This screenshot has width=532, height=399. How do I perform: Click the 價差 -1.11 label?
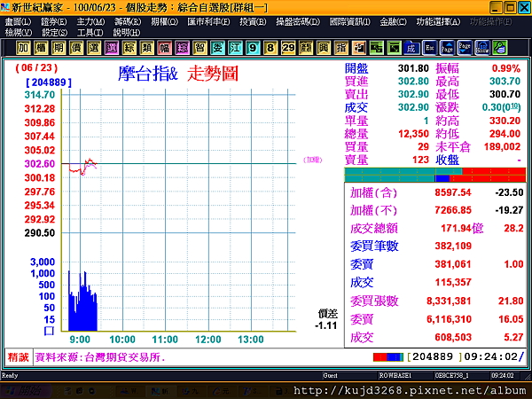327,319
